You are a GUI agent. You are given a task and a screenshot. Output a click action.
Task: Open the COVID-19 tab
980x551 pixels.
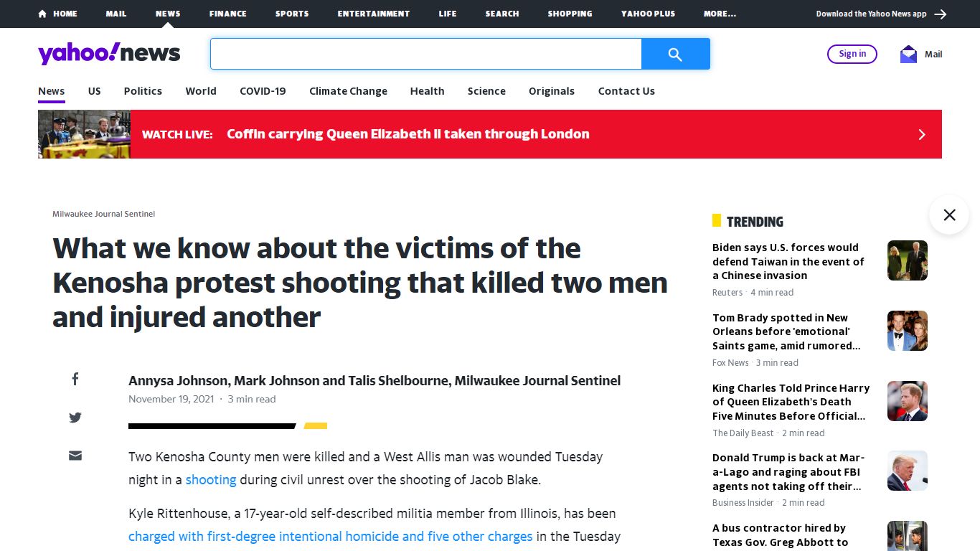[x=263, y=91]
